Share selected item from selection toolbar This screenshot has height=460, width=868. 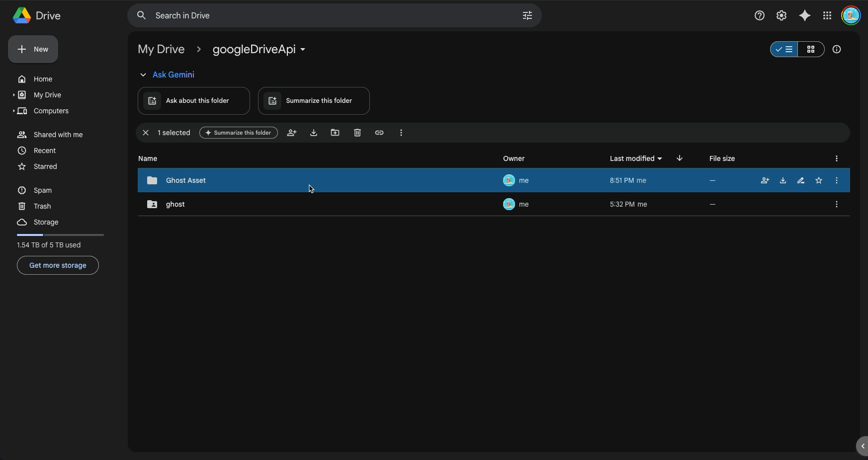[x=292, y=133]
